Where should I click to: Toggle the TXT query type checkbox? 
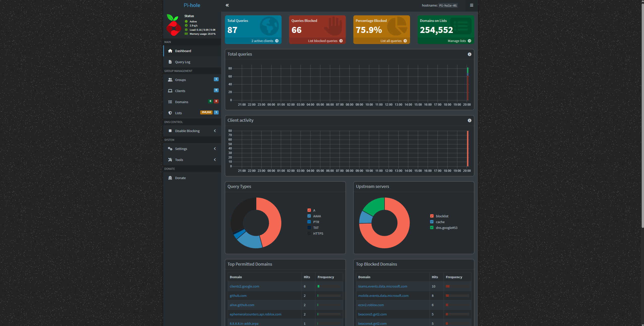(x=309, y=228)
